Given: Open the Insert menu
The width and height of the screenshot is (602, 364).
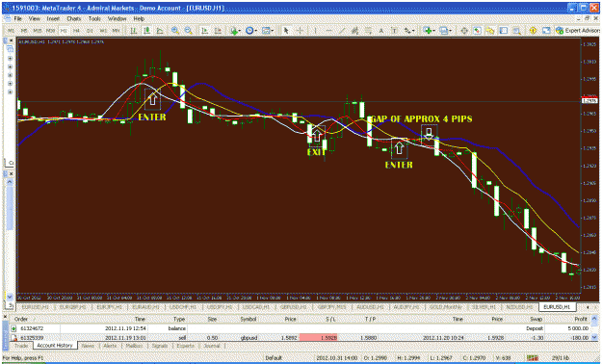Looking at the screenshot, I should (53, 18).
